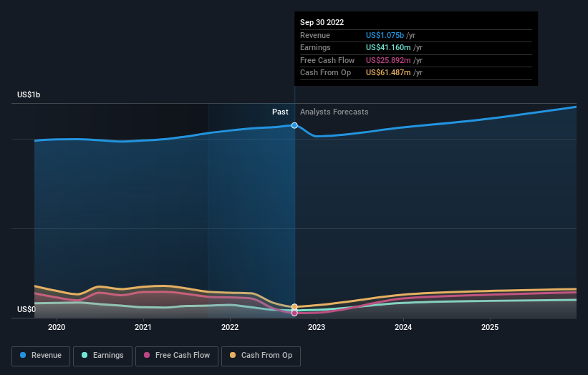The width and height of the screenshot is (588, 375).
Task: Toggle the Cash From Op legend button
Action: 261,356
